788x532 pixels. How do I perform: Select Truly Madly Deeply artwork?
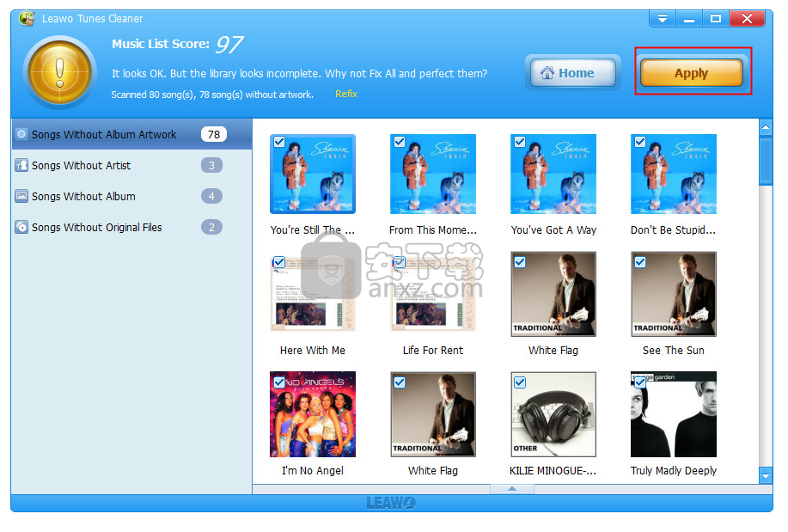[674, 414]
